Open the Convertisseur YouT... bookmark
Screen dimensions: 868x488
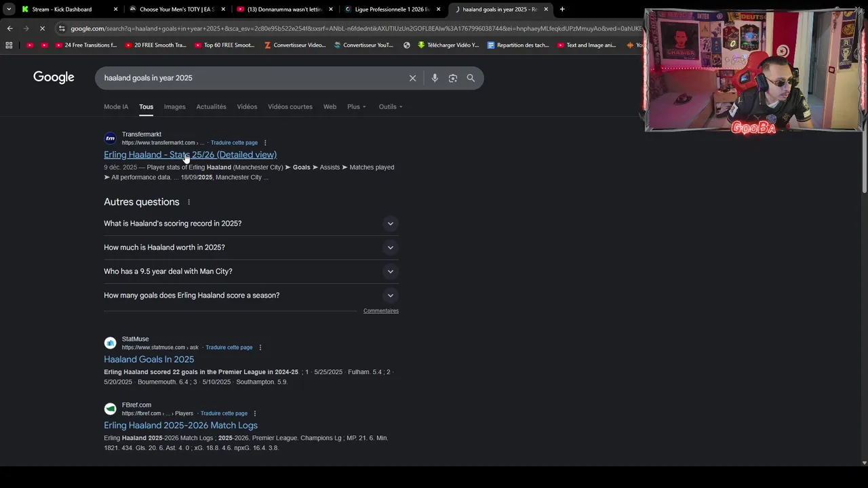point(363,45)
